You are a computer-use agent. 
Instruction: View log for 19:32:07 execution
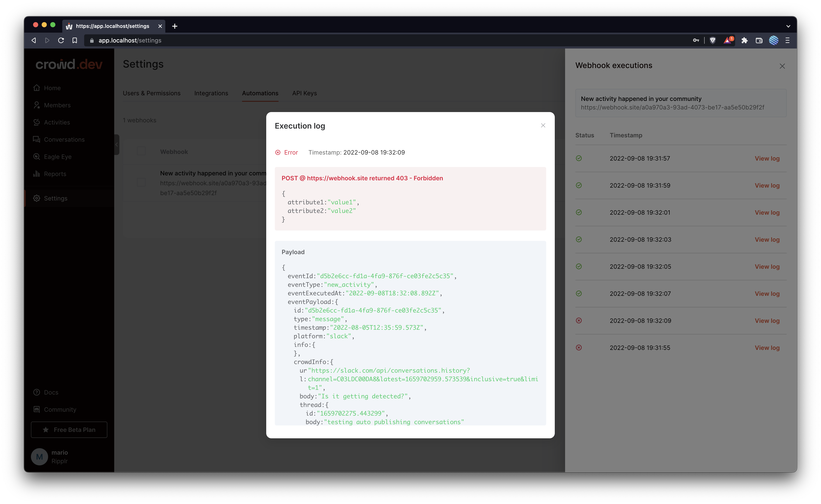767,293
